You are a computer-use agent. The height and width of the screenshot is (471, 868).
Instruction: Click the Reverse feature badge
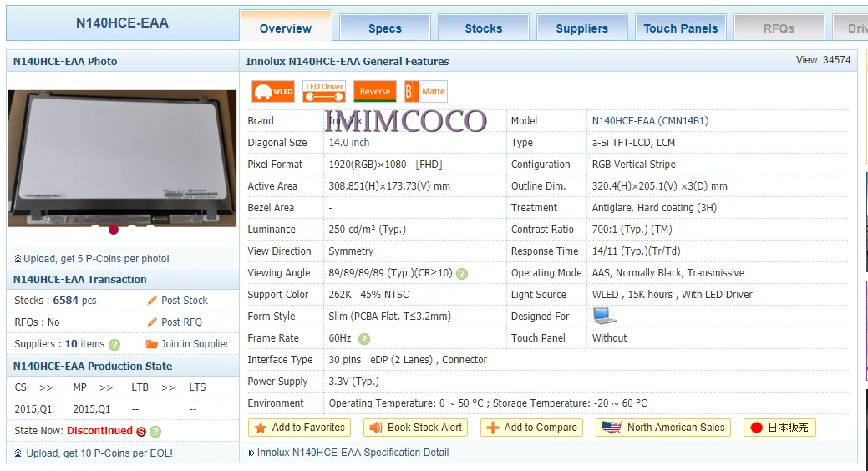(375, 91)
